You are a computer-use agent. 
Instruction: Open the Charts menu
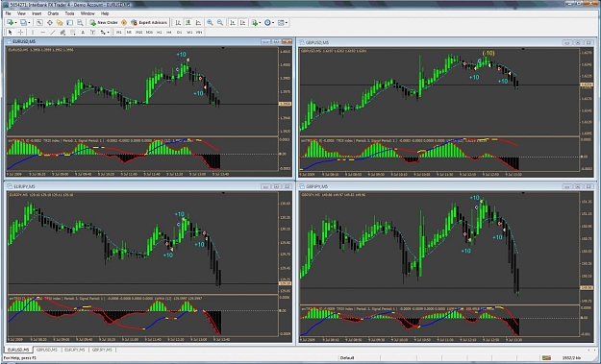(53, 13)
